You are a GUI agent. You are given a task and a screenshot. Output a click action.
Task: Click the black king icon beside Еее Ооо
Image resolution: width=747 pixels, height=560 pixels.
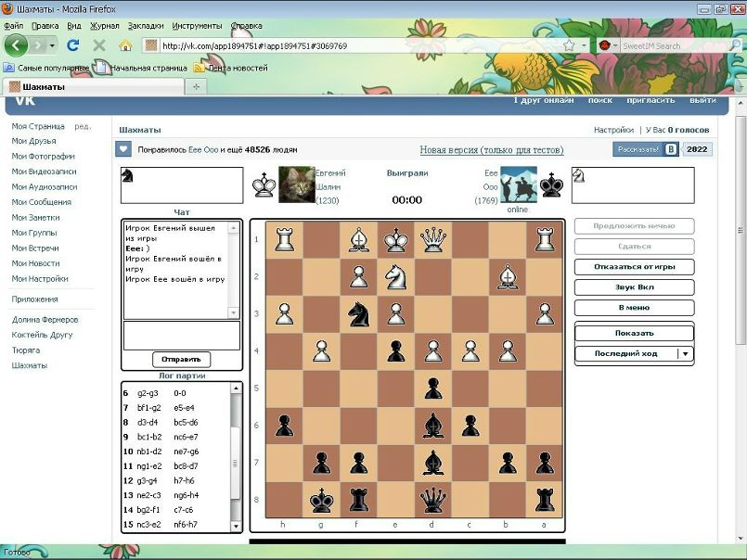552,185
